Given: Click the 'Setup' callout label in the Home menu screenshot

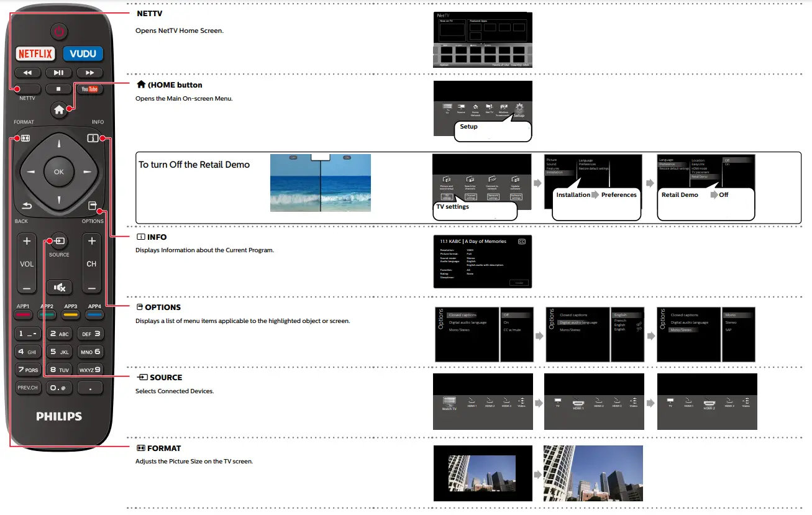Looking at the screenshot, I should click(469, 127).
